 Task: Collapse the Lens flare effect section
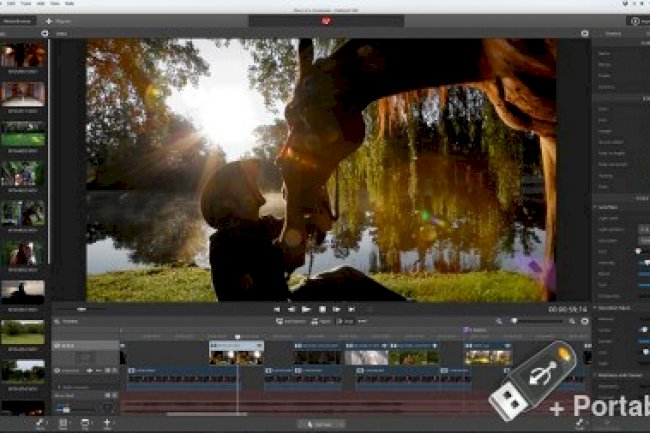pyautogui.click(x=596, y=207)
